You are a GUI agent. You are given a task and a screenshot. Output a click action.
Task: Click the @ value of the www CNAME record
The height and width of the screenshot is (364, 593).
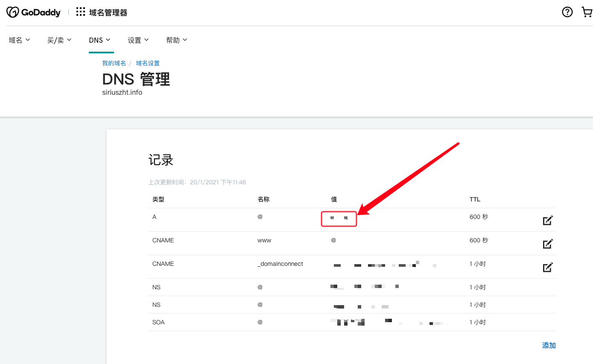(333, 240)
